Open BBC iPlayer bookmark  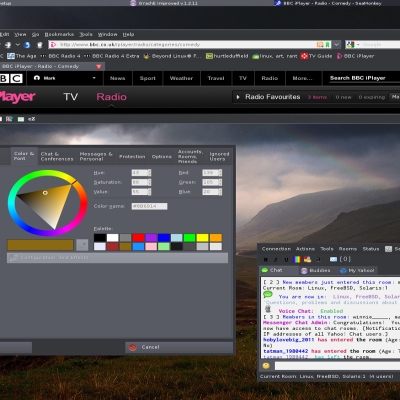[x=355, y=56]
